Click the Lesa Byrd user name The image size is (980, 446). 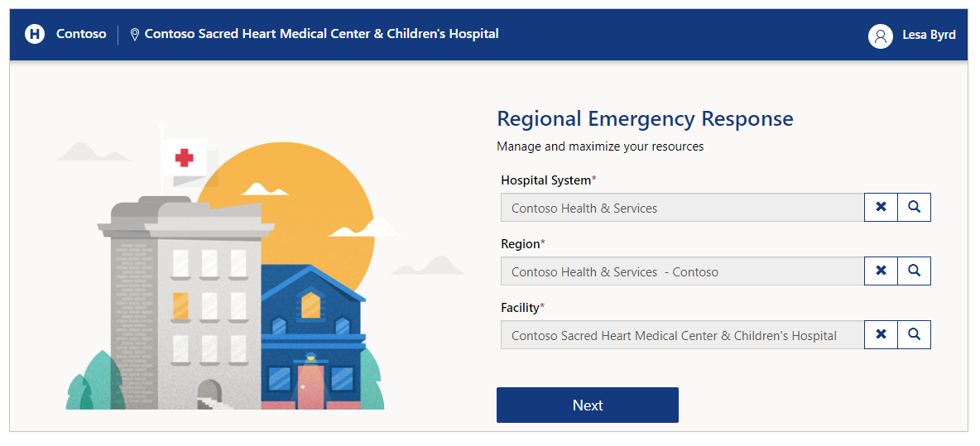tap(929, 35)
